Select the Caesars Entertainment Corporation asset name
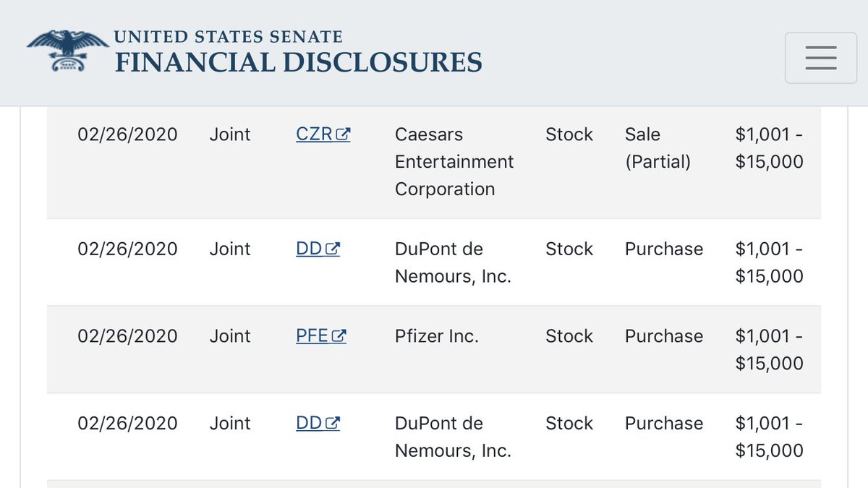This screenshot has width=868, height=488. pyautogui.click(x=454, y=162)
